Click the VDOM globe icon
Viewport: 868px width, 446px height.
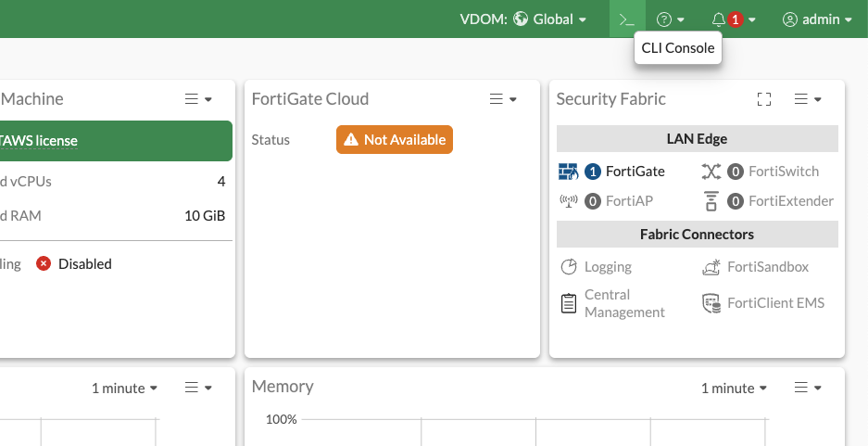point(521,19)
